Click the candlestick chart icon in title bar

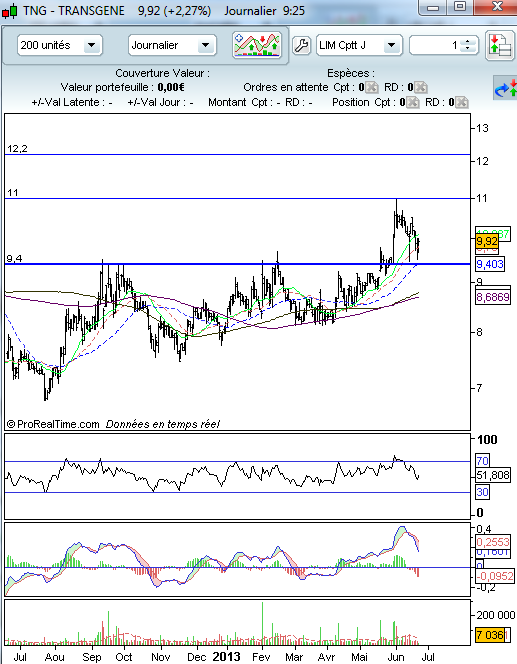point(9,10)
